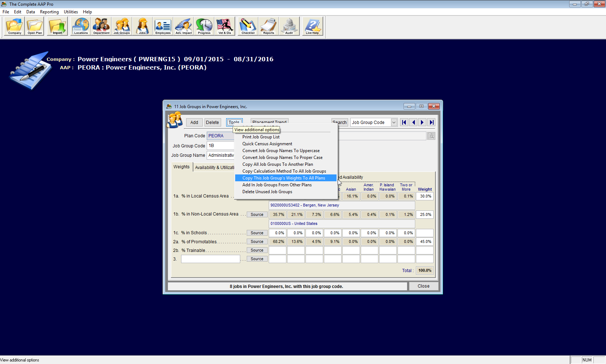Click the lookup icon beside plan field
This screenshot has height=364, width=606.
coord(431,136)
